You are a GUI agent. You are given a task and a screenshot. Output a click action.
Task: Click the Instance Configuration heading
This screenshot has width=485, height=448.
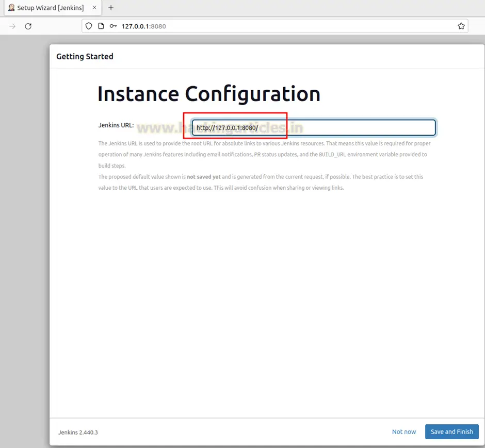[209, 94]
